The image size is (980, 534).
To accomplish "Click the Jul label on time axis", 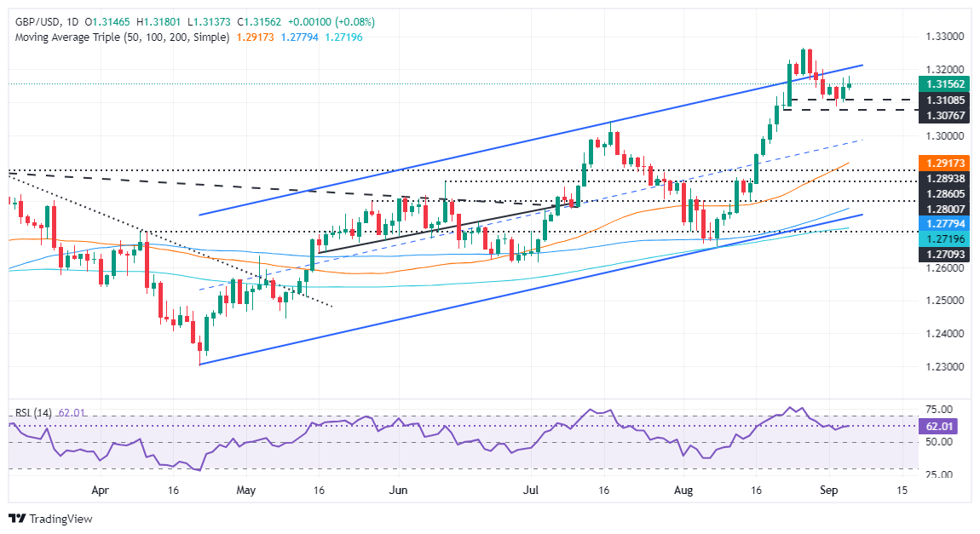I will 531,491.
